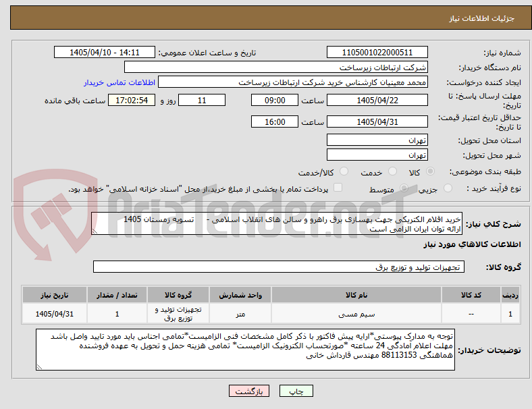
Task: Select the کالا radio button
Action: coord(430,171)
